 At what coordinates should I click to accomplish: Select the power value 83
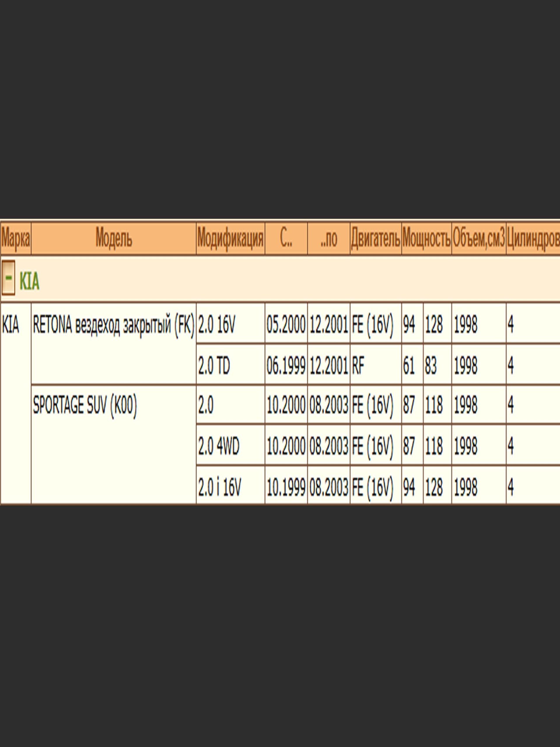(437, 364)
